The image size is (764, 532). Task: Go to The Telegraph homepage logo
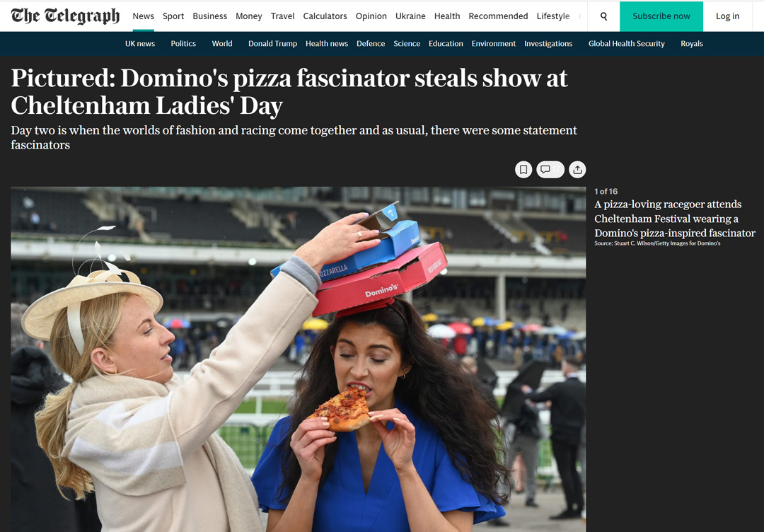65,16
